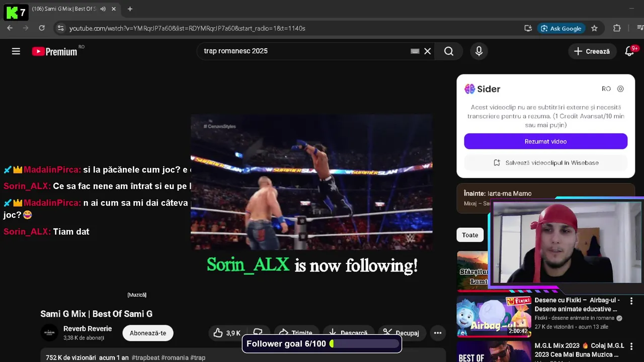Click Fixiki - desene animate in romana channel
644x362 pixels.
(x=575, y=318)
